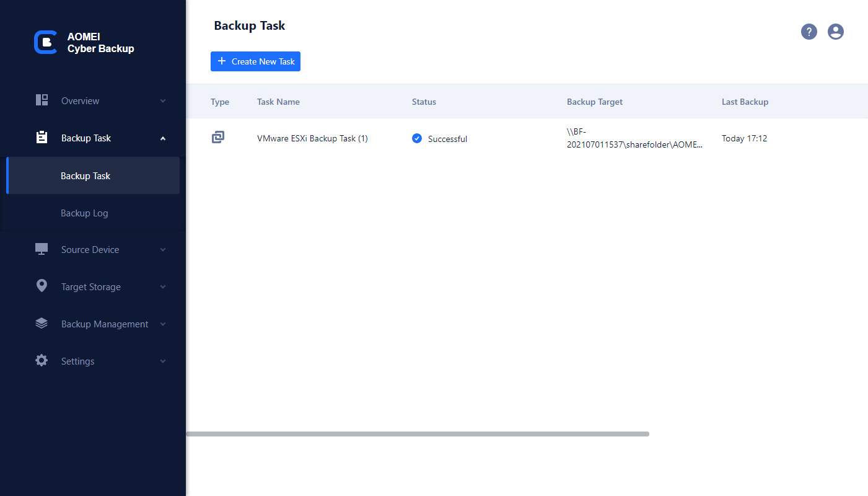Click the horizontal scrollbar under the table
The image size is (868, 496).
pyautogui.click(x=418, y=434)
